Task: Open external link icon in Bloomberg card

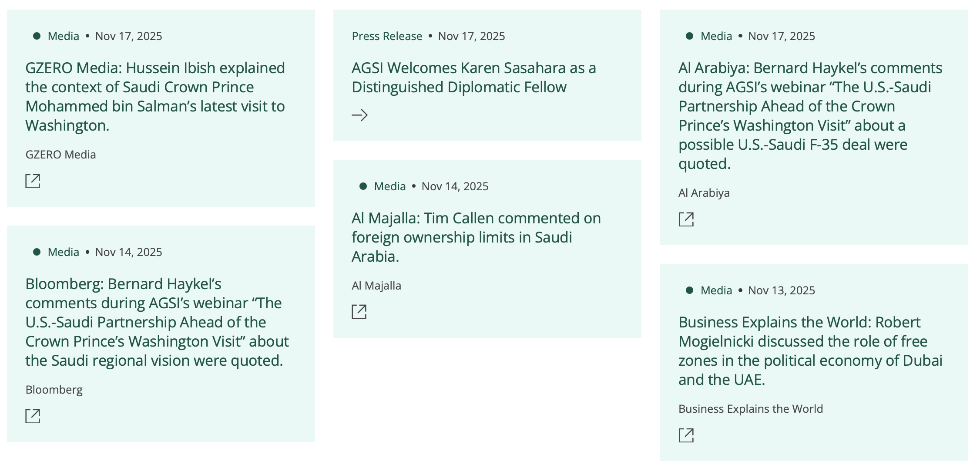Action: [x=33, y=416]
